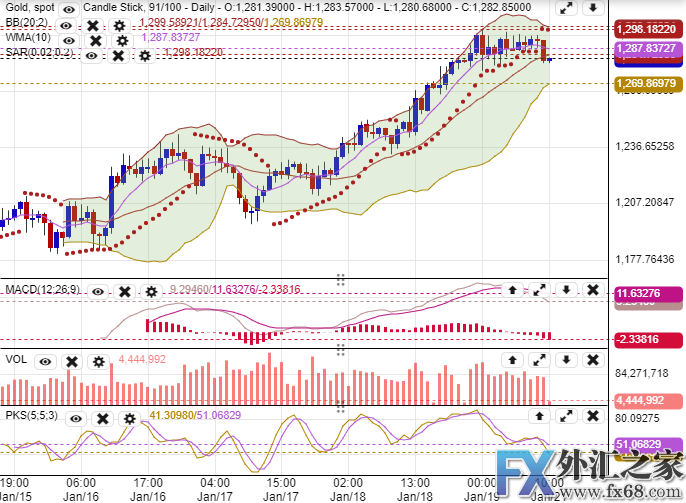Open settings gear for WMA(10)
The height and width of the screenshot is (503, 686).
point(122,40)
